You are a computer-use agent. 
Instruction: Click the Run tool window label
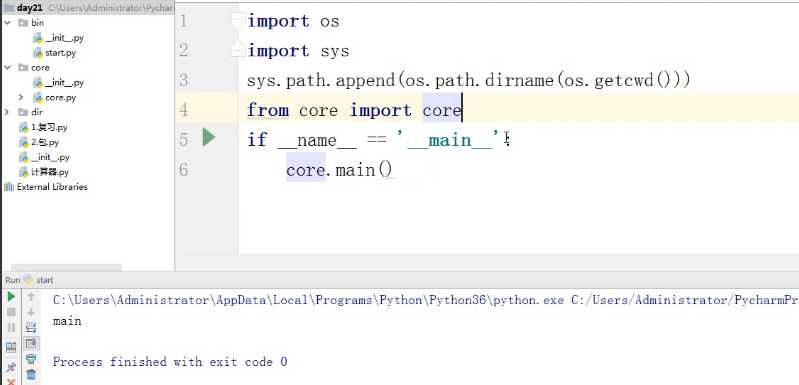point(13,280)
